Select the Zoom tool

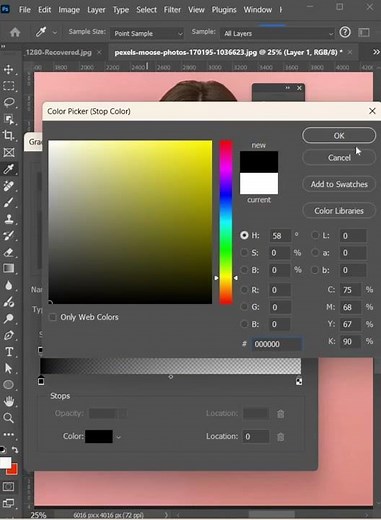9,418
